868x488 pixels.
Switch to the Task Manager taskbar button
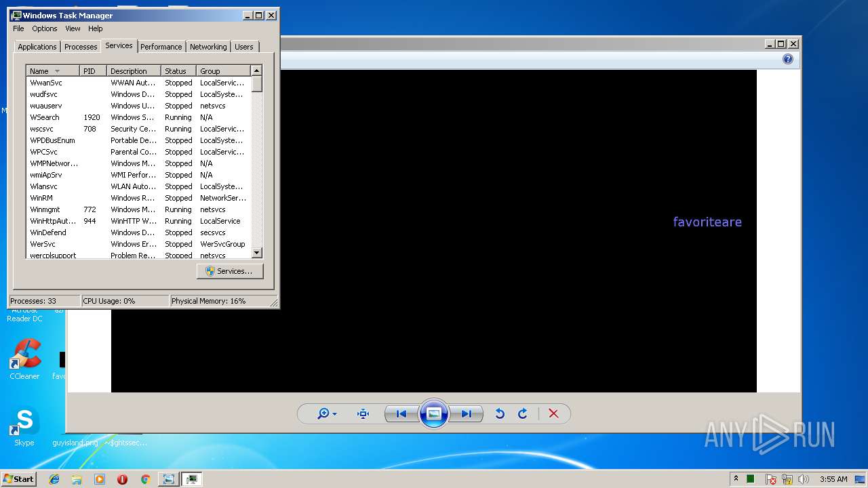click(192, 479)
